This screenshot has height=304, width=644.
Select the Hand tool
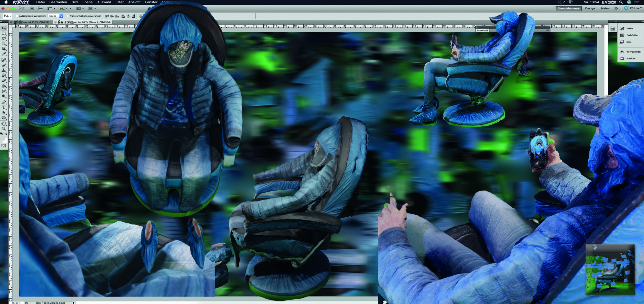point(4,123)
